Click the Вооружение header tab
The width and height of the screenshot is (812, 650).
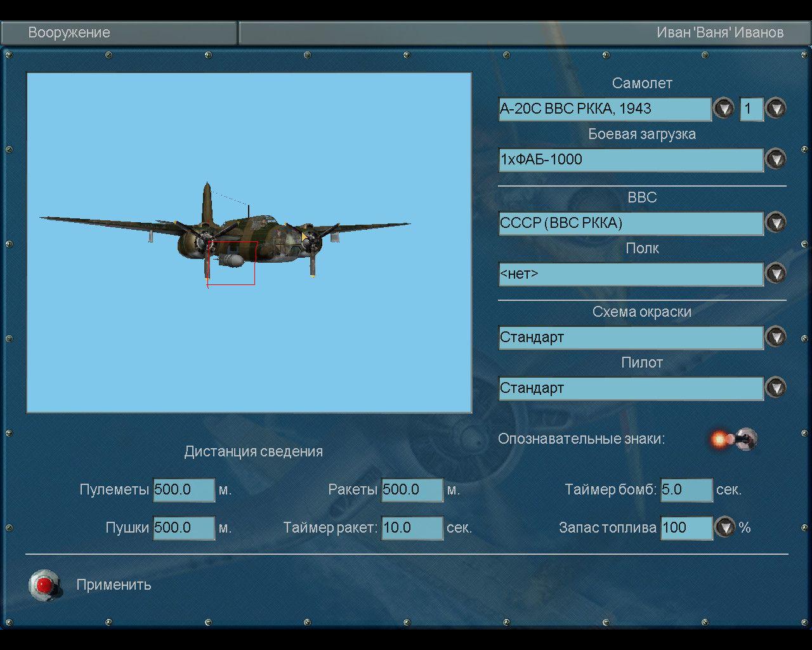[69, 32]
